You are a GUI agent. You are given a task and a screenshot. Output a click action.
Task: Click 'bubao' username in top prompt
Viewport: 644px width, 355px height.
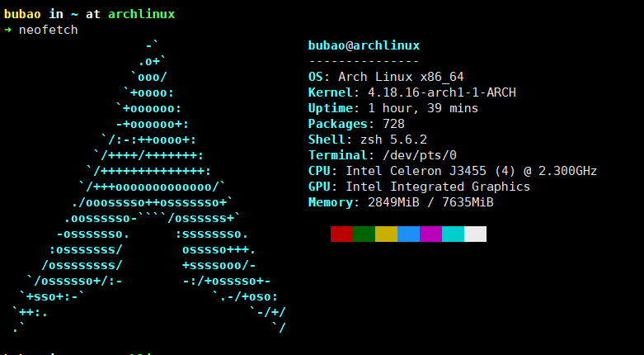click(22, 14)
